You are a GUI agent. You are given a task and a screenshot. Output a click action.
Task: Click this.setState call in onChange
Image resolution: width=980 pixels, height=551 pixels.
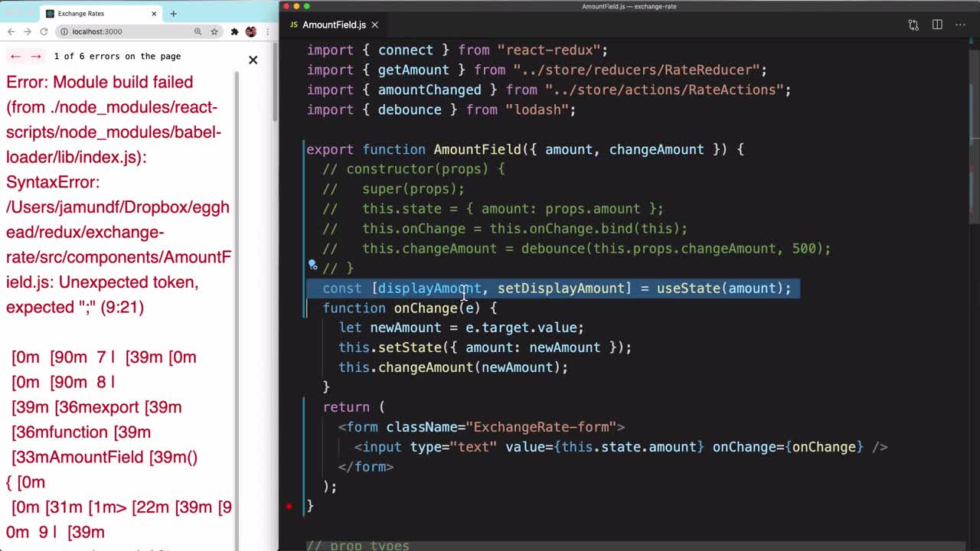pyautogui.click(x=390, y=347)
